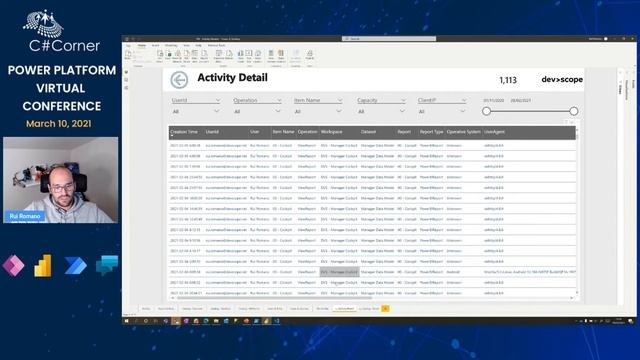The width and height of the screenshot is (640, 360).
Task: Click the right handle of date slider
Action: pyautogui.click(x=573, y=111)
